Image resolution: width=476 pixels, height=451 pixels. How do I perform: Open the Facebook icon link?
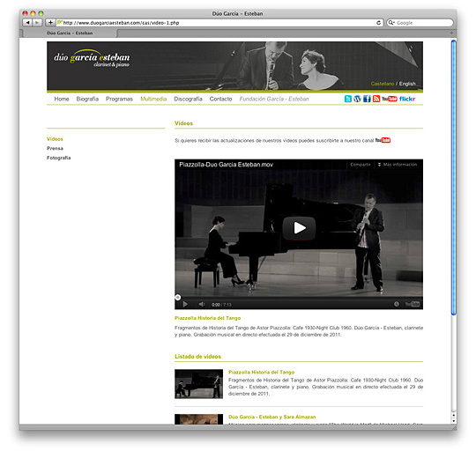pos(367,99)
